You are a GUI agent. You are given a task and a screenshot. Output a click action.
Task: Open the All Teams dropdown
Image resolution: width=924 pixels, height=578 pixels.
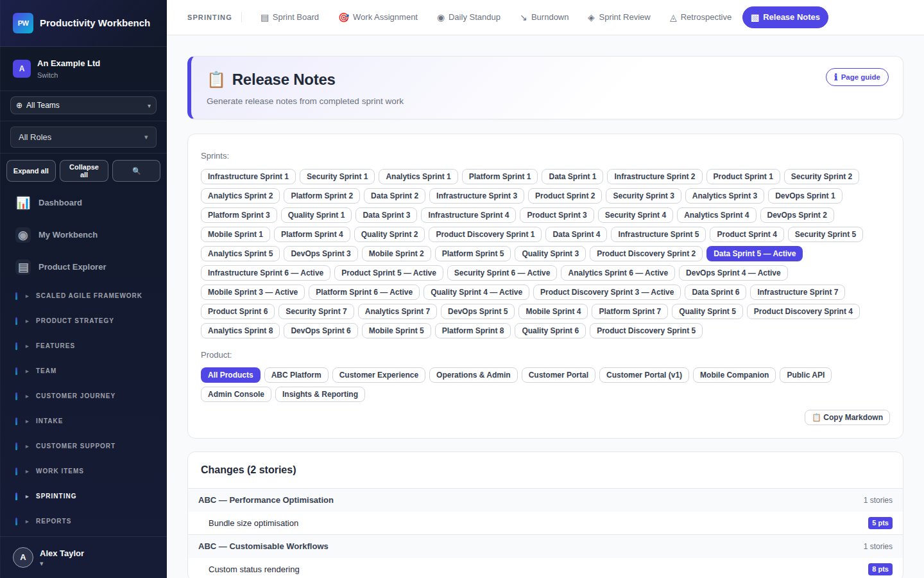pyautogui.click(x=83, y=105)
